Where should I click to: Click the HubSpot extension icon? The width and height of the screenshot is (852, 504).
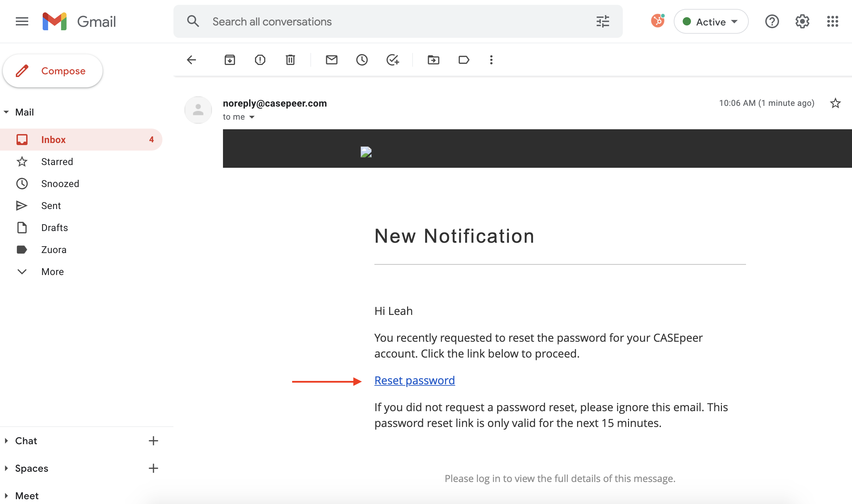tap(658, 21)
